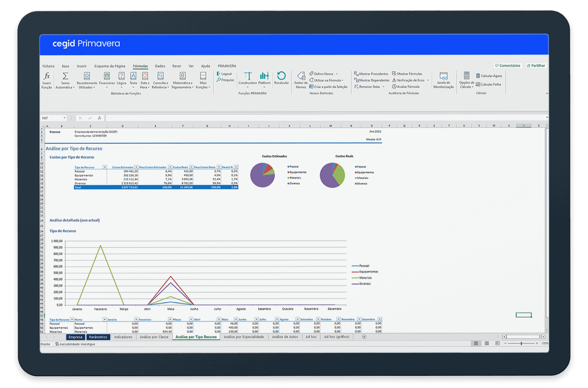Expand the Definir Nome dropdown arrow
Screen dimensions: 588x388
(337, 74)
